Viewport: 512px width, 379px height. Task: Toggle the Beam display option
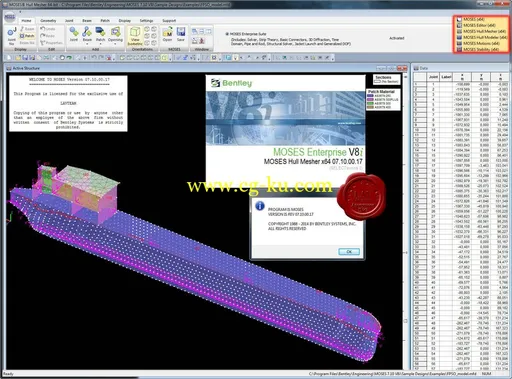click(27, 29)
